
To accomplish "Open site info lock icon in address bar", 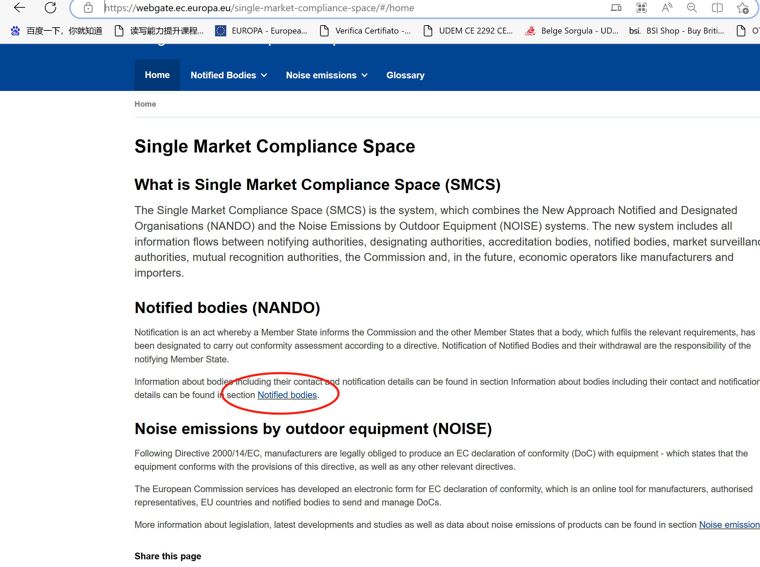I will [88, 8].
